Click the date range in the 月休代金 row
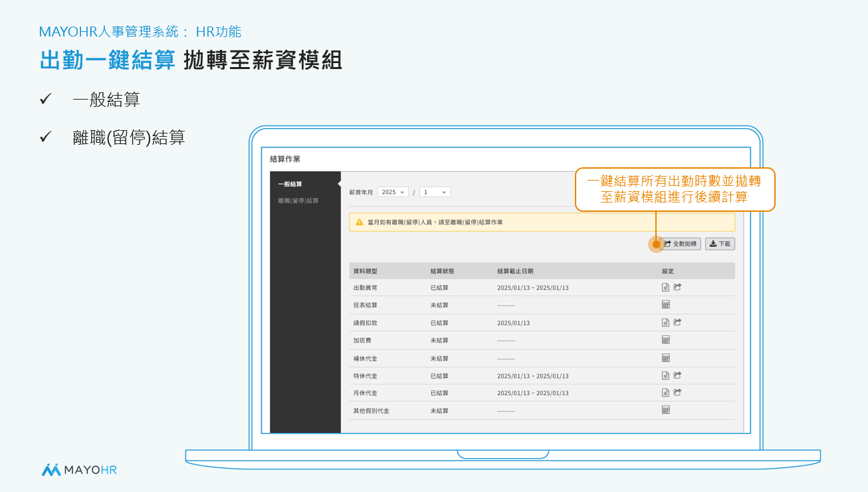This screenshot has width=868, height=492. 533,393
